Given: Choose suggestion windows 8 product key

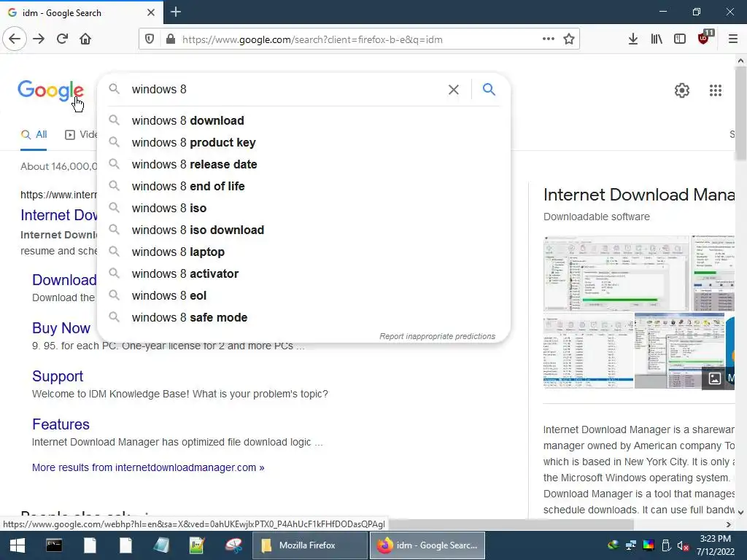Looking at the screenshot, I should click(x=304, y=142).
